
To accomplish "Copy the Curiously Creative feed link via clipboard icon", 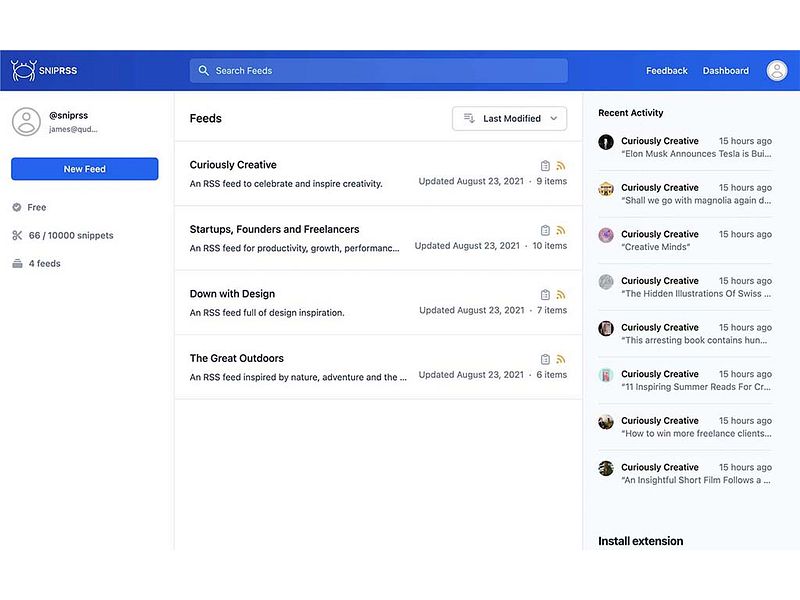I will click(545, 166).
